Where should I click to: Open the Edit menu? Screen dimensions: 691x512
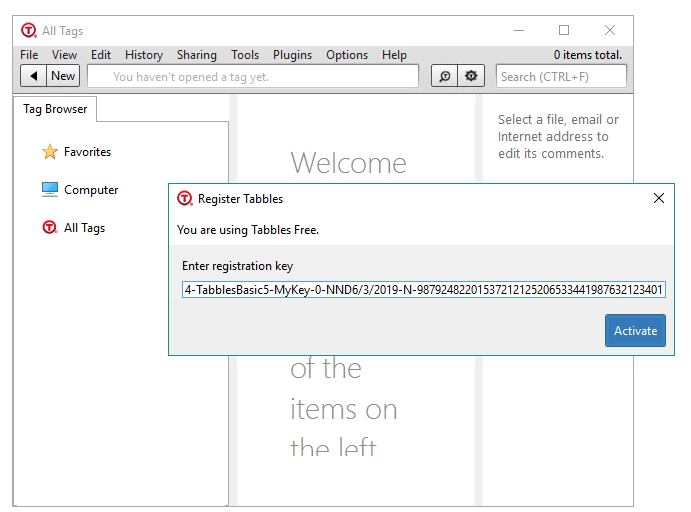pos(101,55)
